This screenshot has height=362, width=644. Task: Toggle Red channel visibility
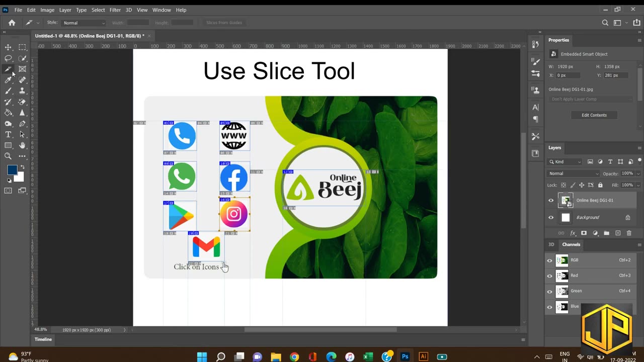tap(549, 276)
